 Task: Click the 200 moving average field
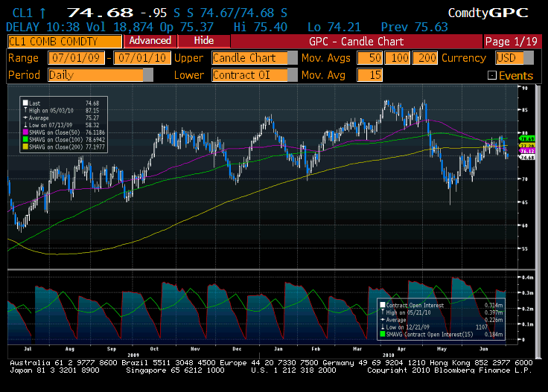pyautogui.click(x=427, y=58)
